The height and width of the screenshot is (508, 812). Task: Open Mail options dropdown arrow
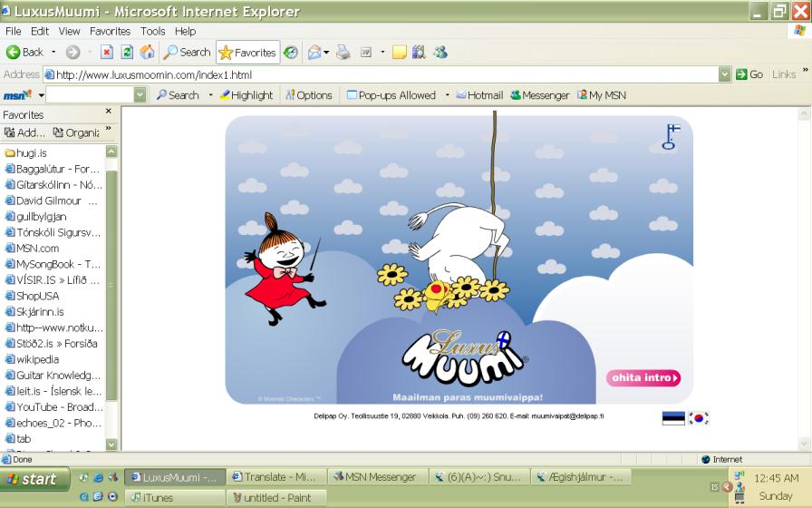326,53
